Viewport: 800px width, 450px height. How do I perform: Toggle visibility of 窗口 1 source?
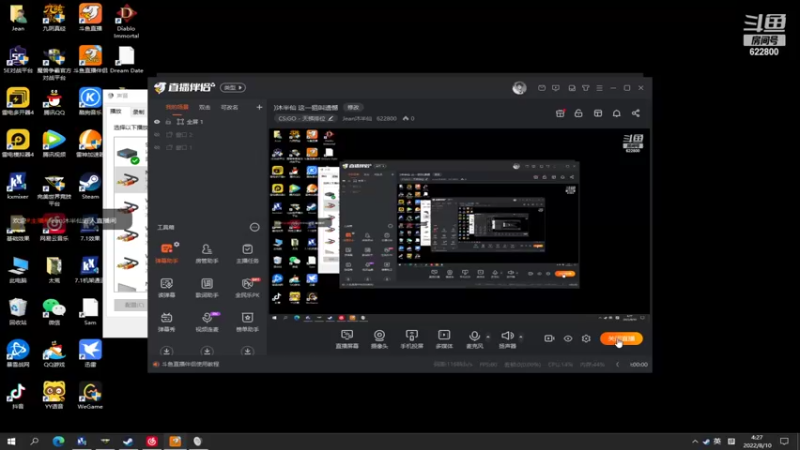(x=157, y=147)
